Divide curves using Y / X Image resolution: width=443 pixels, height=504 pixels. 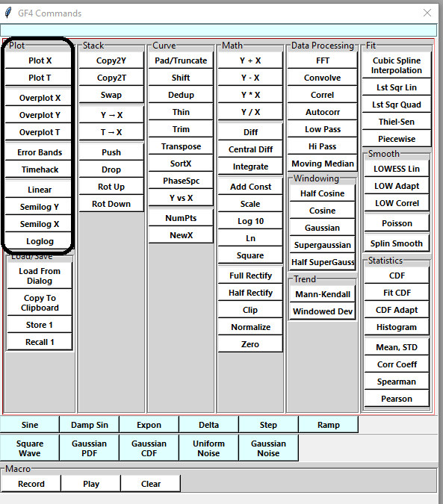(250, 112)
